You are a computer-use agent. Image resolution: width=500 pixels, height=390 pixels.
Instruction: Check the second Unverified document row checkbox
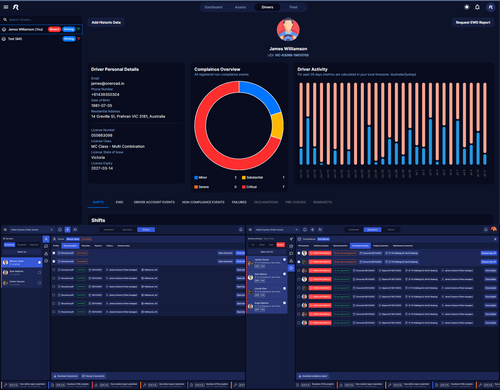pos(54,262)
